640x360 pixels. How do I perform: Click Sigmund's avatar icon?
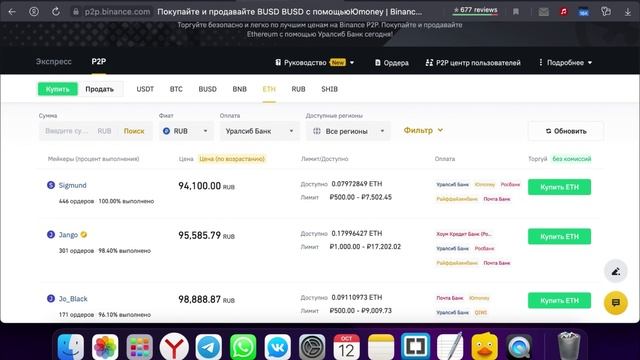point(51,185)
